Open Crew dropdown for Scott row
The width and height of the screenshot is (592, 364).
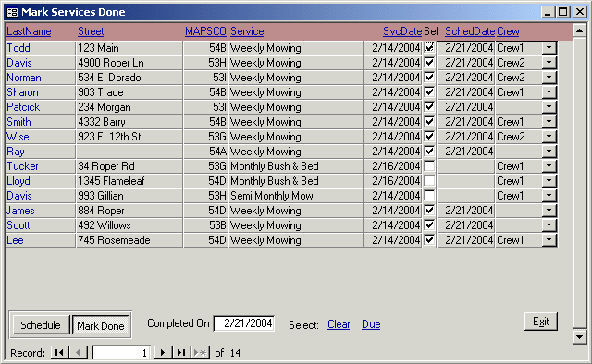coord(549,225)
